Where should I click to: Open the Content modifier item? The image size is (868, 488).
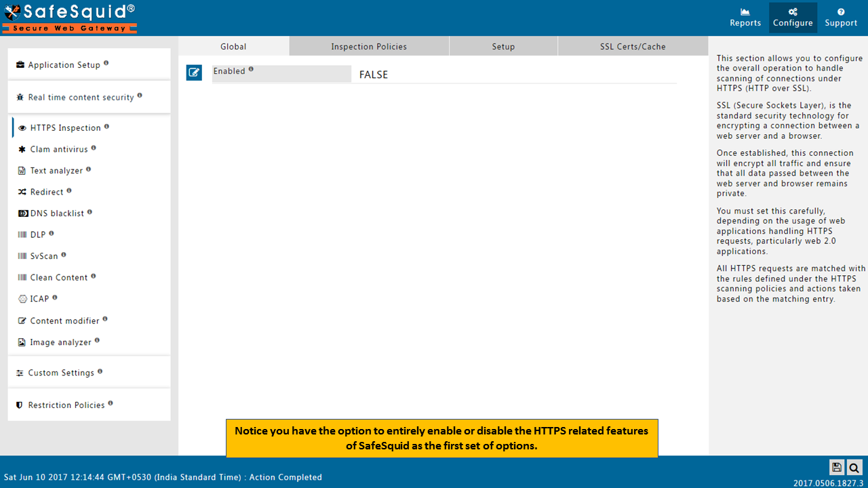(64, 321)
